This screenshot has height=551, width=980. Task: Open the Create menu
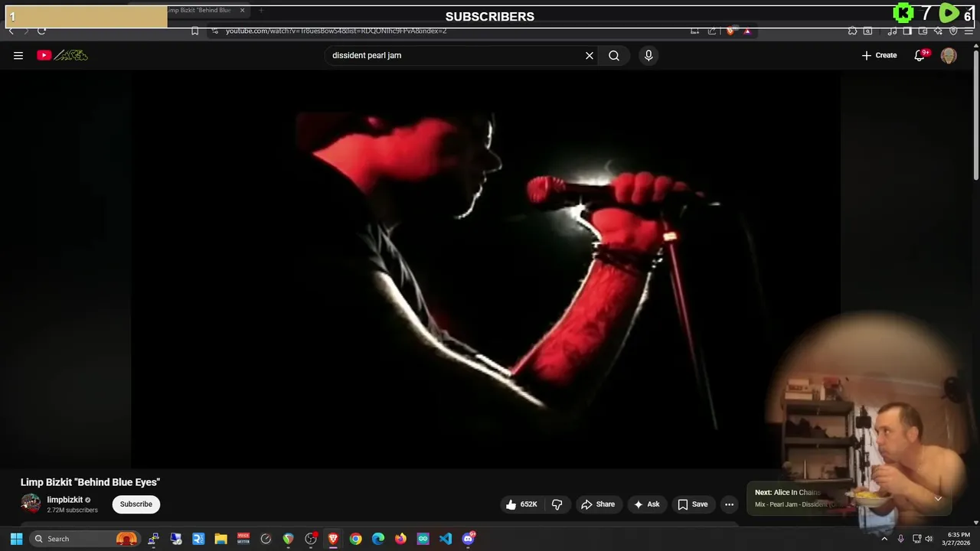coord(879,55)
